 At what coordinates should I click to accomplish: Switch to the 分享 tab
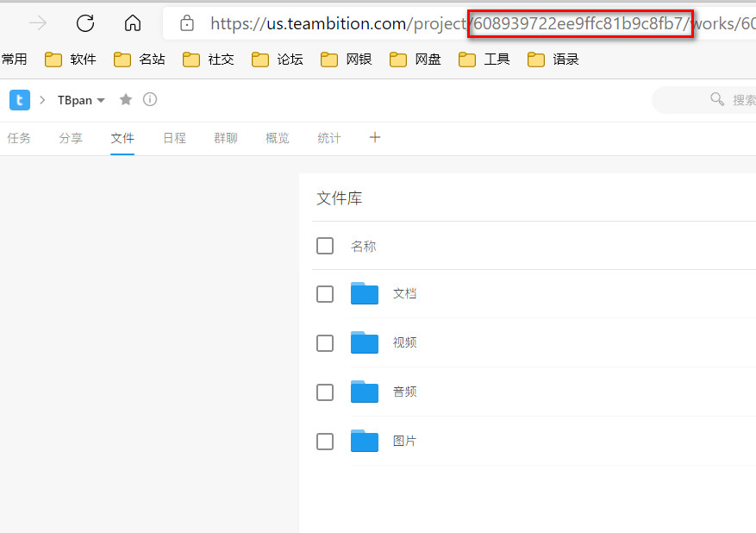(71, 139)
